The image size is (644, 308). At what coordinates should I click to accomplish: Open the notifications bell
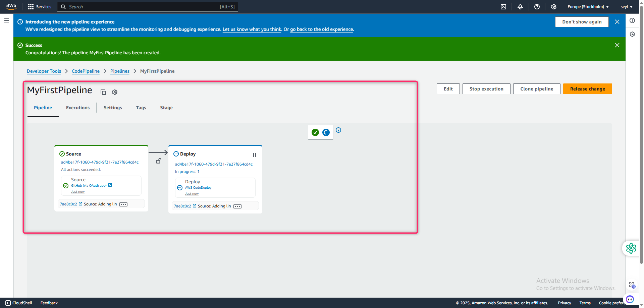(x=520, y=7)
